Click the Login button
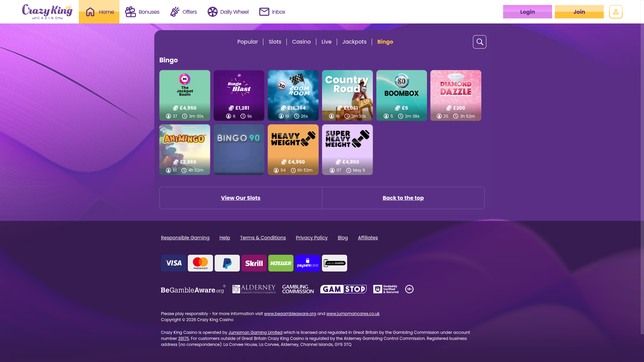 point(527,12)
